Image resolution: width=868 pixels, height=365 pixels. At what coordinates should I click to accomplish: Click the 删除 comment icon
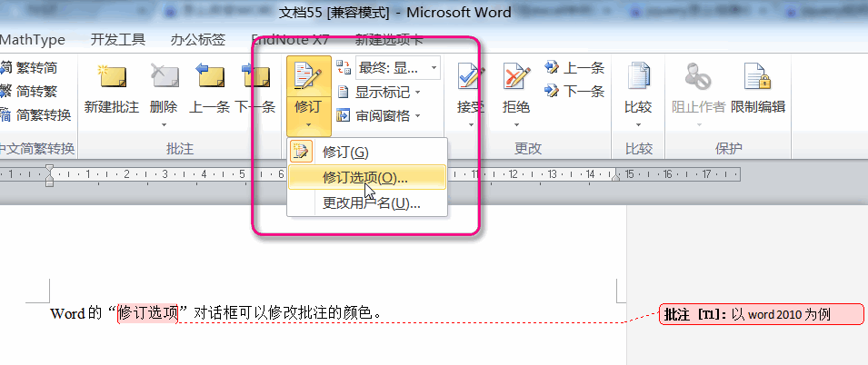pyautogui.click(x=165, y=77)
